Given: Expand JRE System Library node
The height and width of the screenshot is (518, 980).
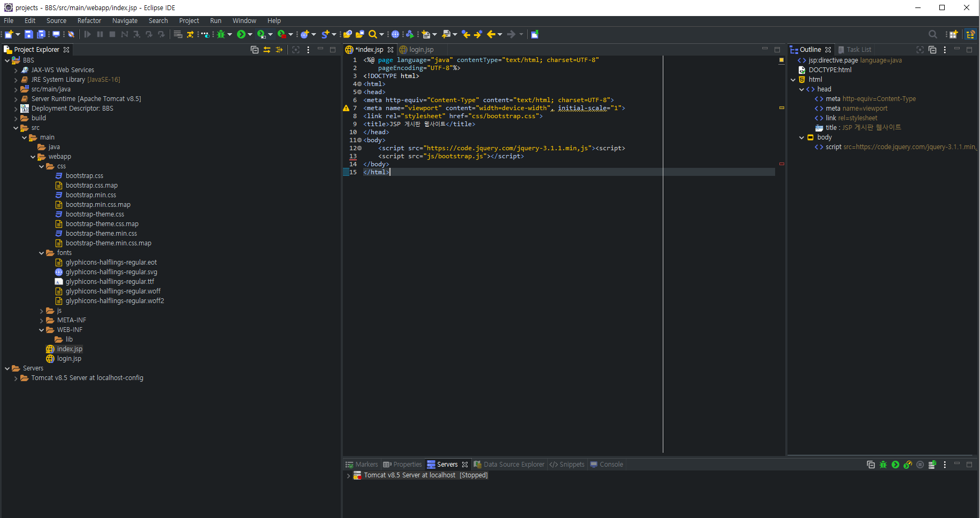Looking at the screenshot, I should pyautogui.click(x=16, y=80).
